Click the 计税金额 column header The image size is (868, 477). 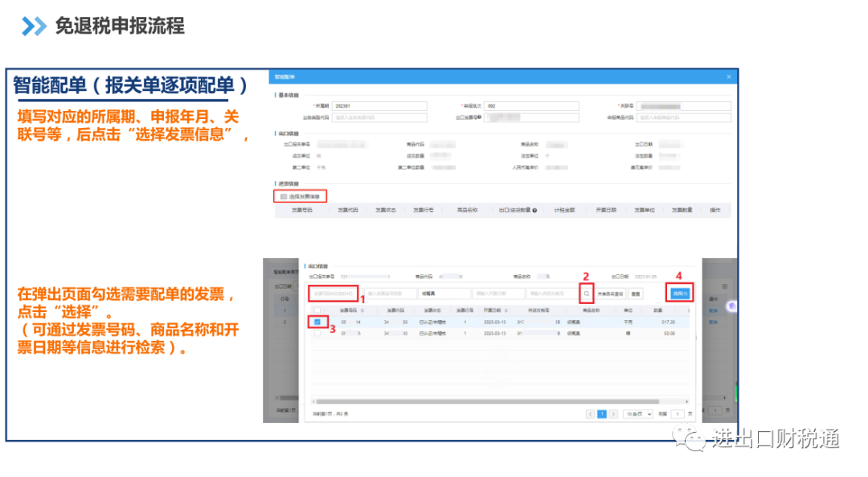coord(564,211)
